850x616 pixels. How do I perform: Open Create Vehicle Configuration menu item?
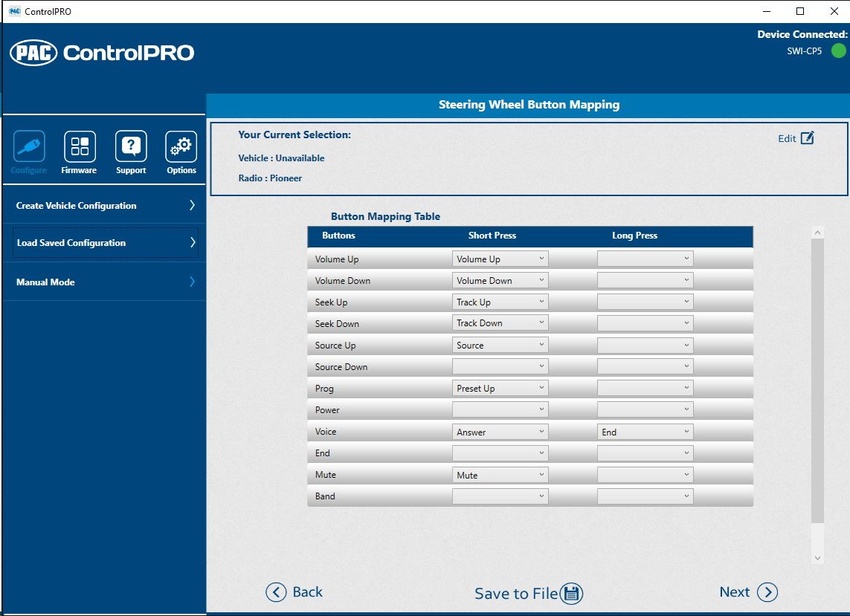(x=104, y=205)
